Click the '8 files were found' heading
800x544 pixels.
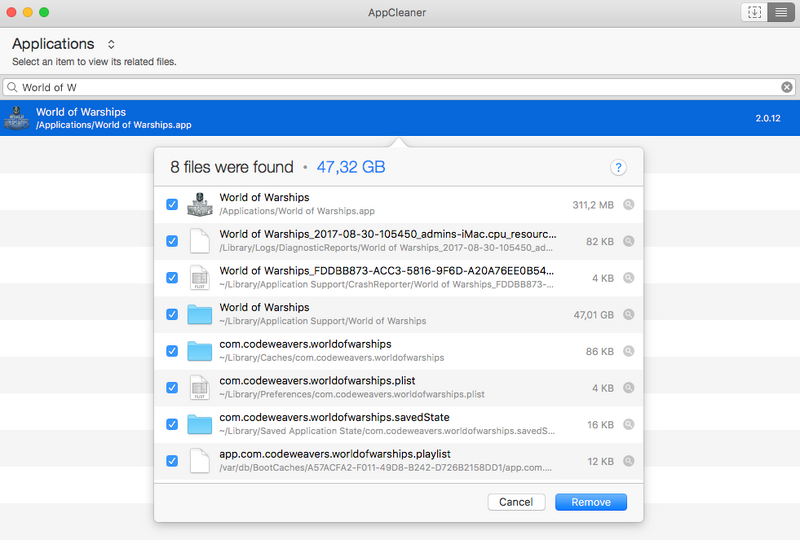click(x=232, y=167)
